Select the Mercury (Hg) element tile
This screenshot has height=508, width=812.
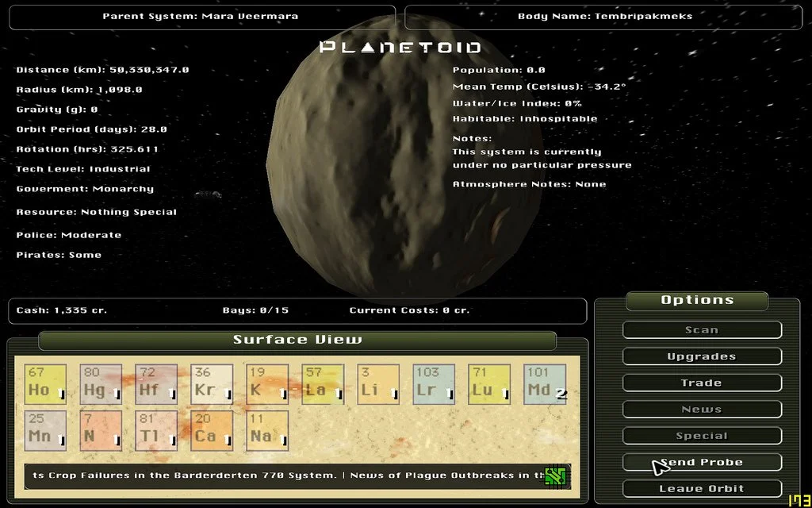pos(101,384)
